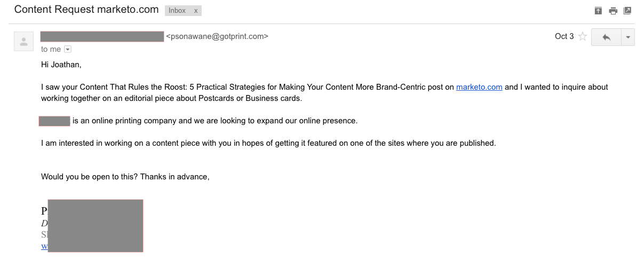Select the Inbox label tag
Viewport: 644px width, 260px height.
click(x=177, y=11)
